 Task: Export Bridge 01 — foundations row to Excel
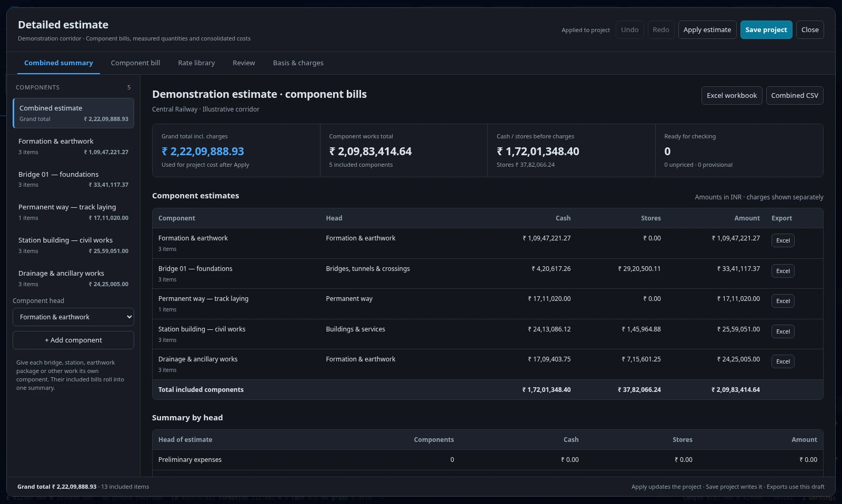[783, 271]
